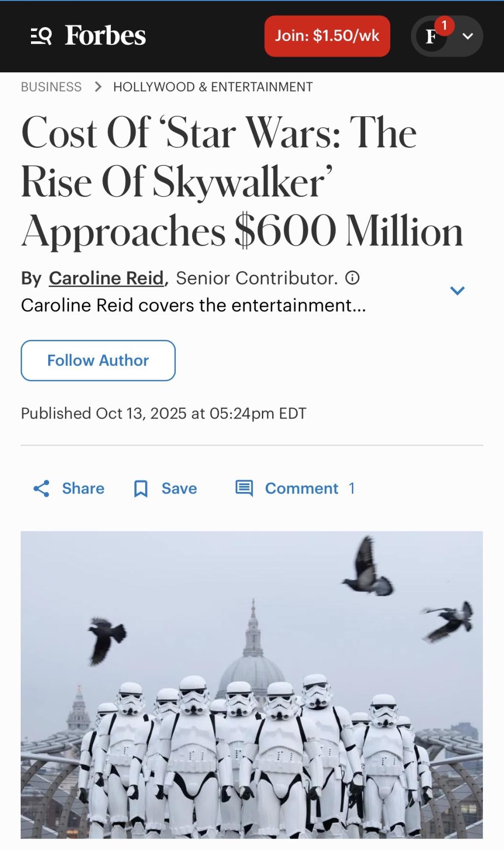Open the stormtroopers article image
Screen dimensions: 504x850
252,685
